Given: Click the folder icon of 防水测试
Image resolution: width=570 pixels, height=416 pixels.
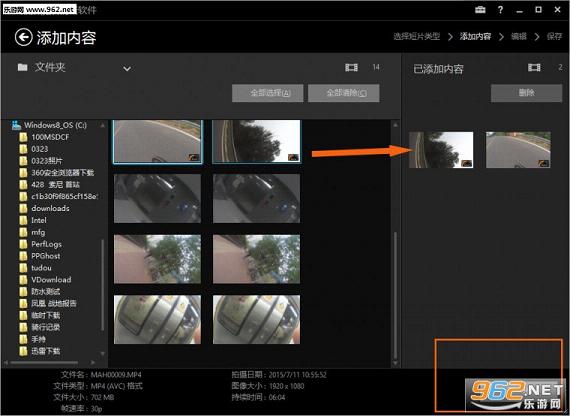Looking at the screenshot, I should (24, 292).
